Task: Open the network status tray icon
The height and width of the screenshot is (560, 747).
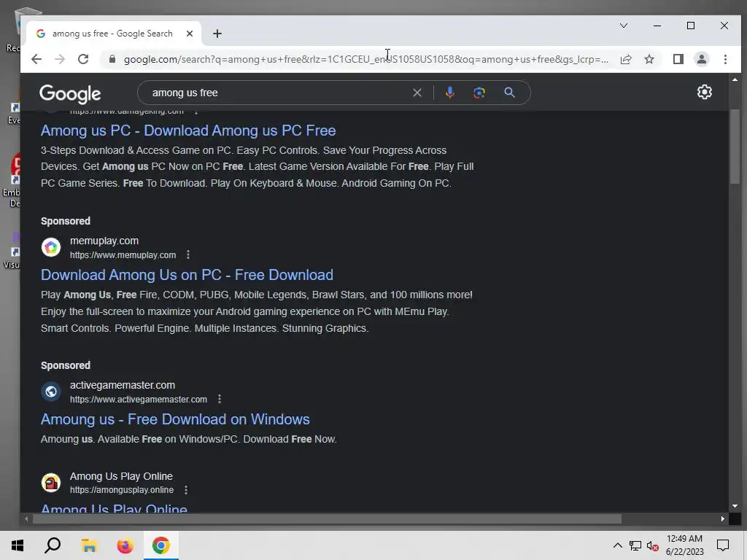Action: click(635, 545)
